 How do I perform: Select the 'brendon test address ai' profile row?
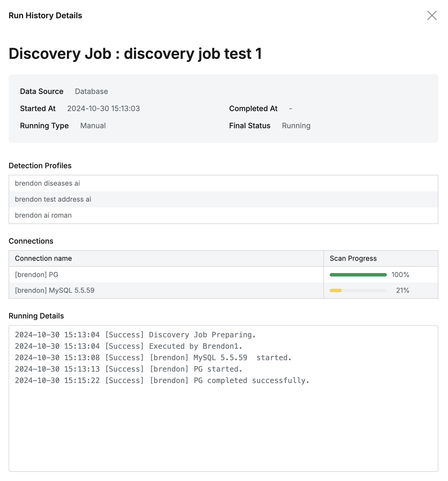click(53, 199)
